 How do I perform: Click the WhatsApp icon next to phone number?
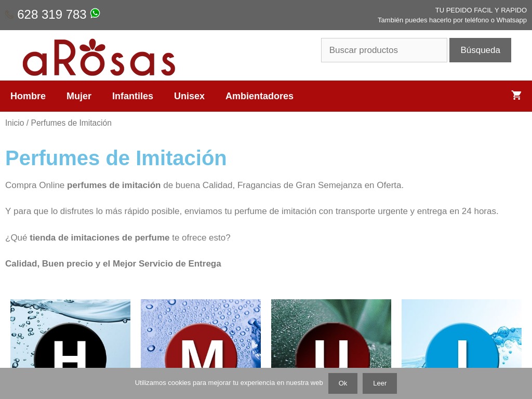(95, 13)
